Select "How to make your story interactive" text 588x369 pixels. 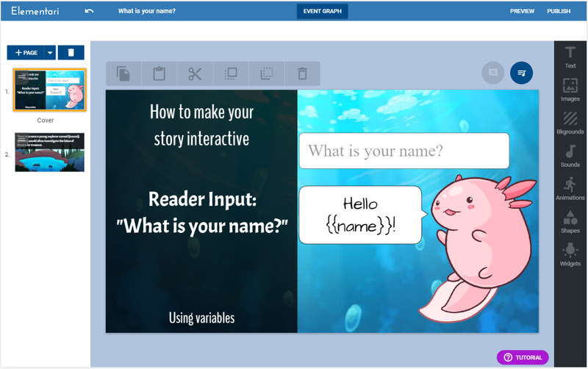201,125
